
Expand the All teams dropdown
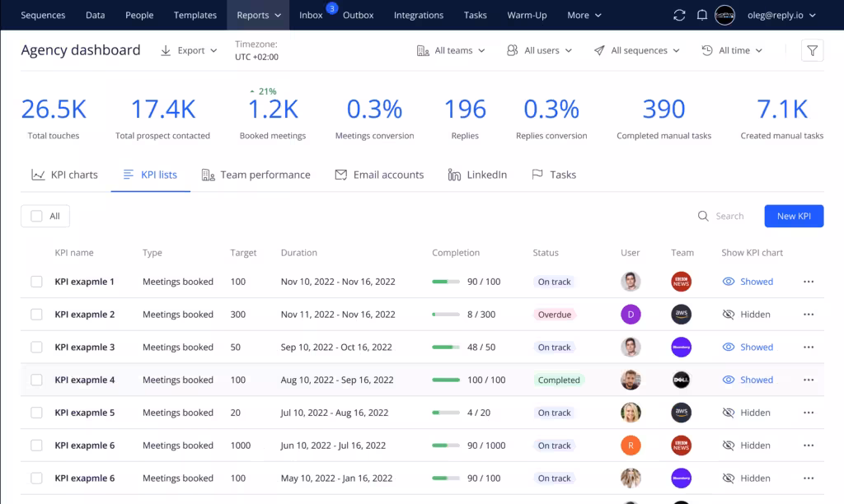click(451, 51)
